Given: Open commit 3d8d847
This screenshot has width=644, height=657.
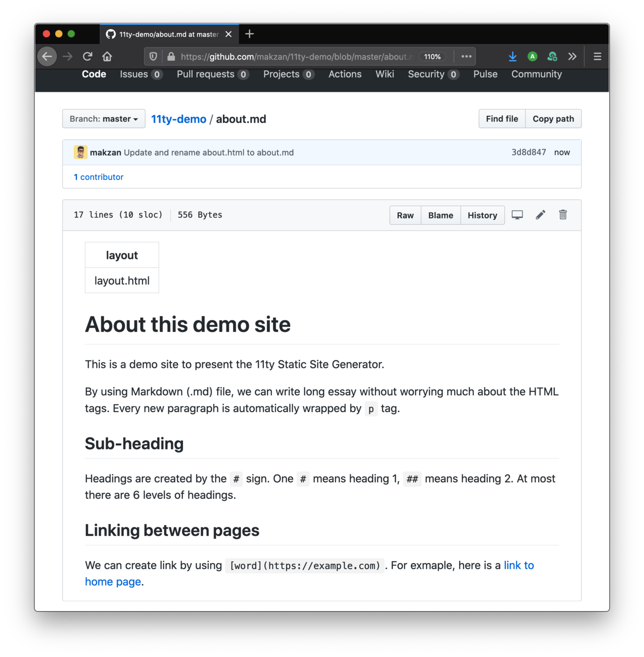Looking at the screenshot, I should tap(529, 152).
